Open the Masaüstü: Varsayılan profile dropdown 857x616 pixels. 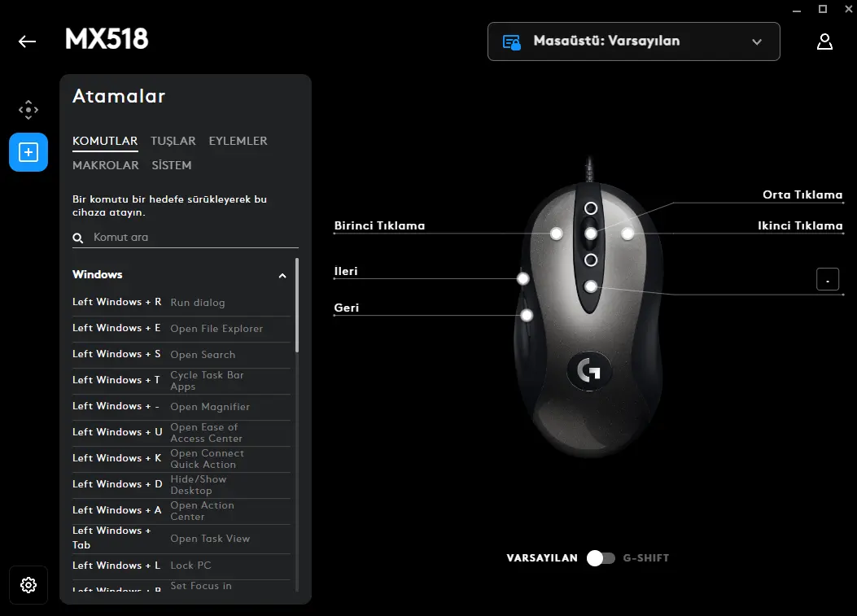point(633,42)
